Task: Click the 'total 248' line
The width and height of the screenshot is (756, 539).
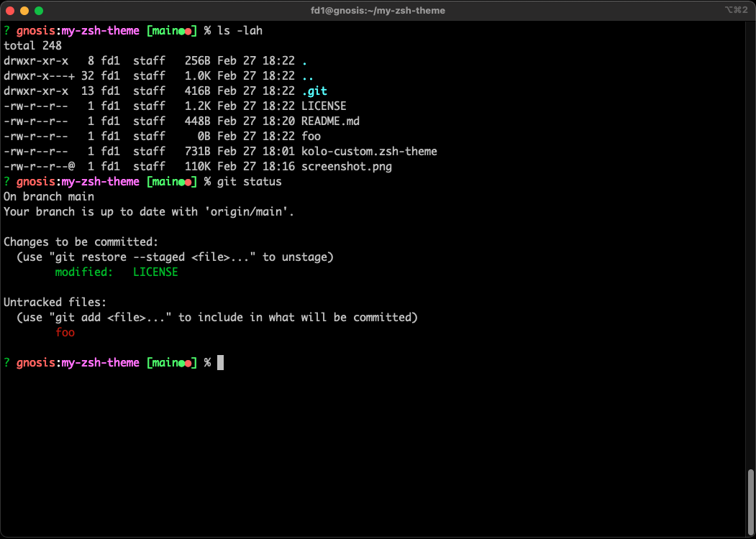Action: pyautogui.click(x=33, y=46)
